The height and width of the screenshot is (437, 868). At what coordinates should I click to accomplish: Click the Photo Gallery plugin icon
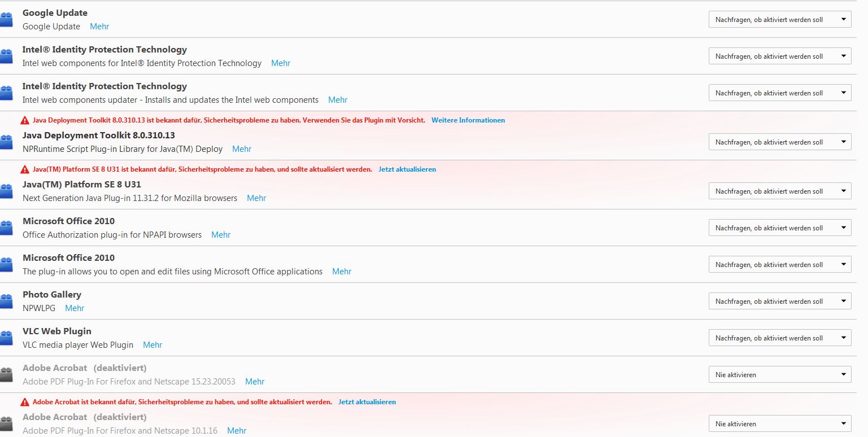(6, 301)
